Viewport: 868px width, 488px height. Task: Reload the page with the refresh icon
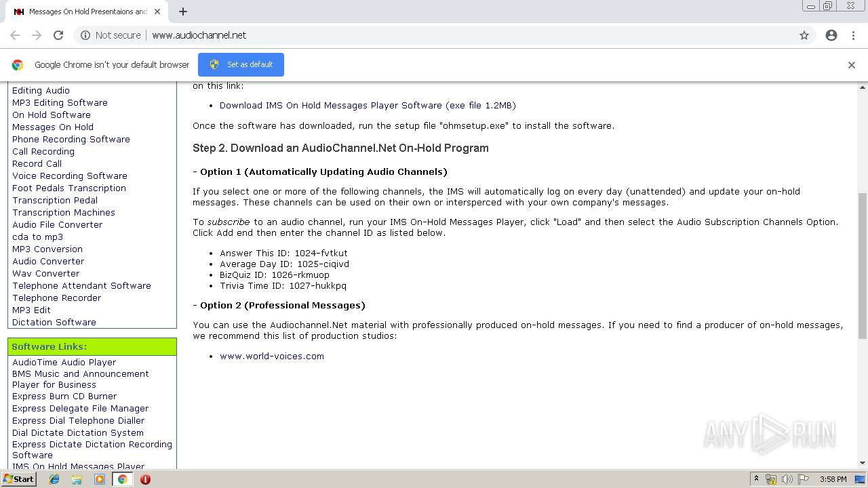[58, 35]
